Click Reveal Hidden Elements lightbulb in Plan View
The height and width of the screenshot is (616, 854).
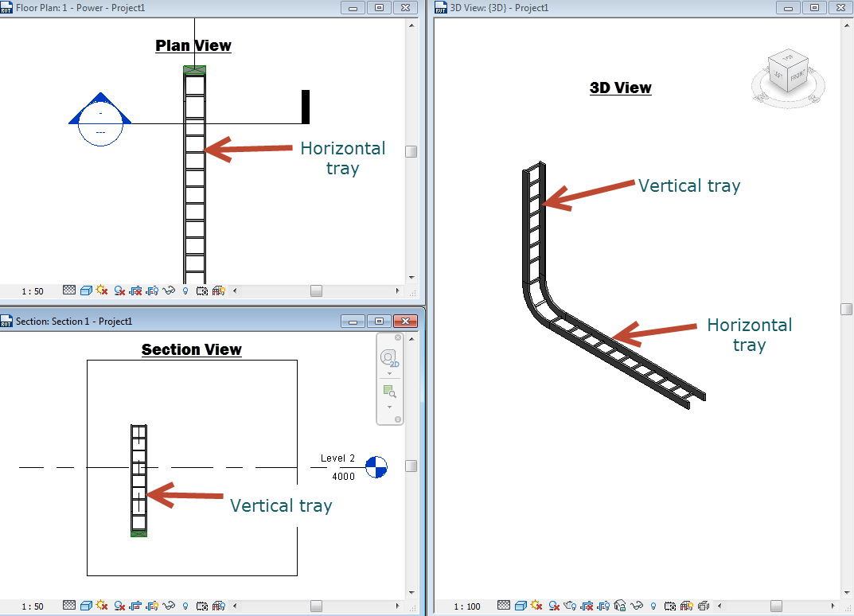pos(185,290)
